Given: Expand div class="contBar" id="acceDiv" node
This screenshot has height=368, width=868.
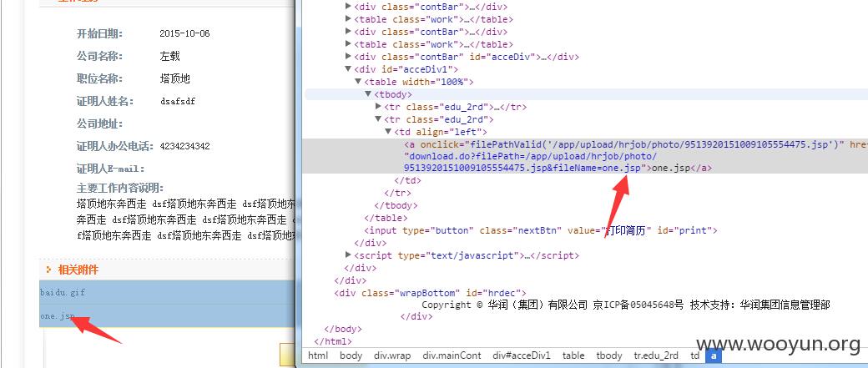Looking at the screenshot, I should tap(348, 57).
